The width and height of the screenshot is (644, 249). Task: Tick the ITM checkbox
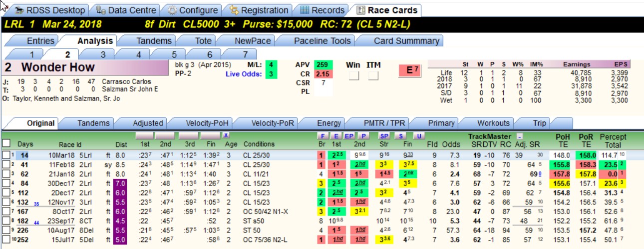(x=373, y=76)
